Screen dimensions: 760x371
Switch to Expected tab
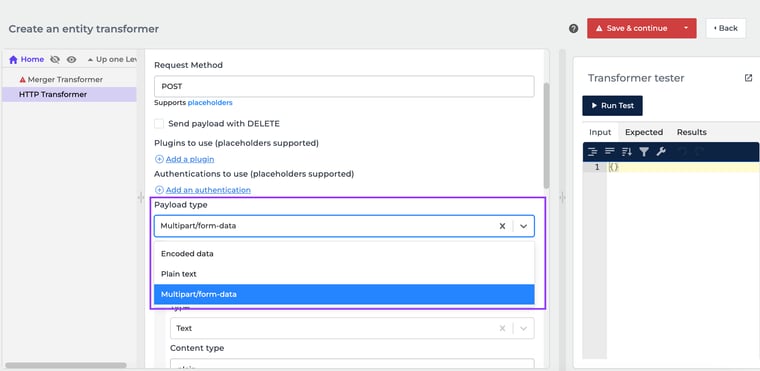[x=644, y=132]
